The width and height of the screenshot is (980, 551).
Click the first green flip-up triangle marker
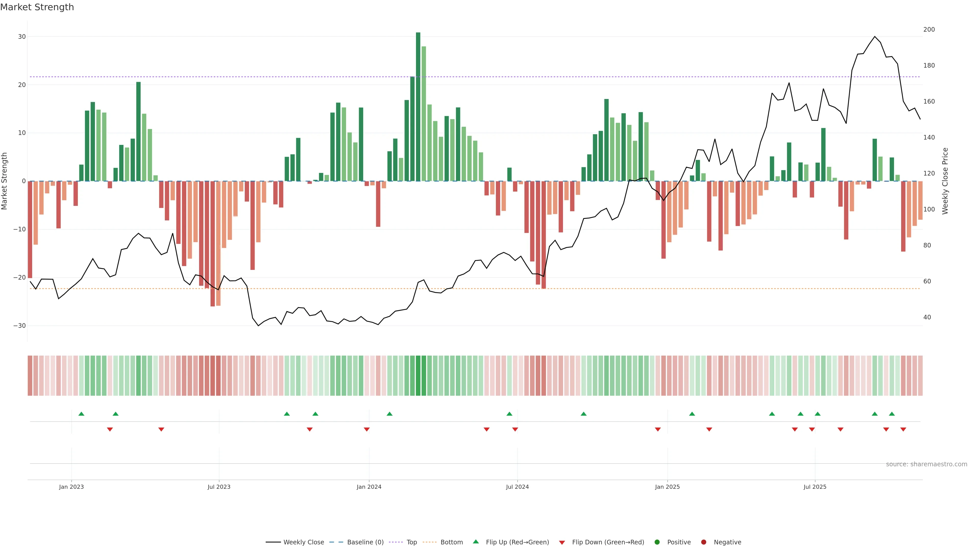tap(81, 414)
